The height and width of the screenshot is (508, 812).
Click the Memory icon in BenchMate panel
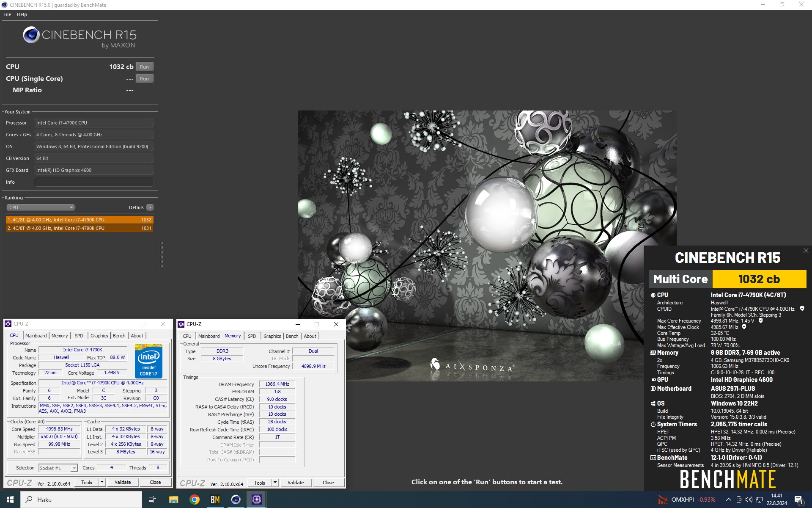[653, 353]
